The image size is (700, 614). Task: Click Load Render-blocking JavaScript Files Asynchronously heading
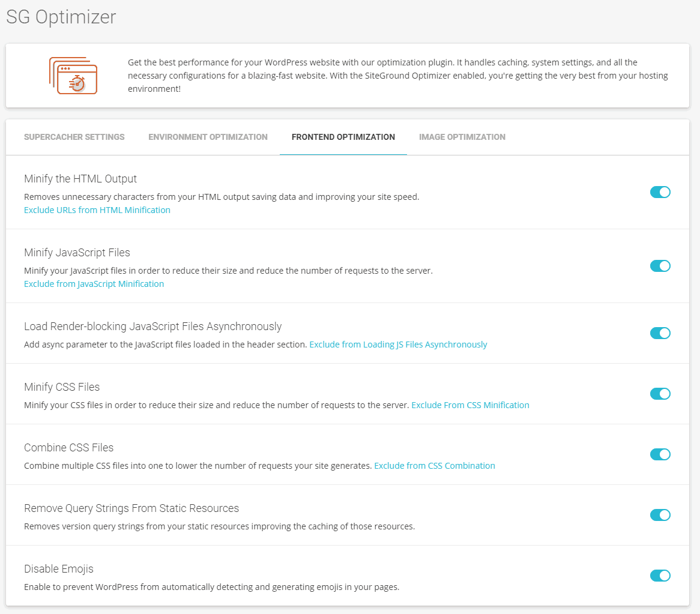(x=152, y=327)
